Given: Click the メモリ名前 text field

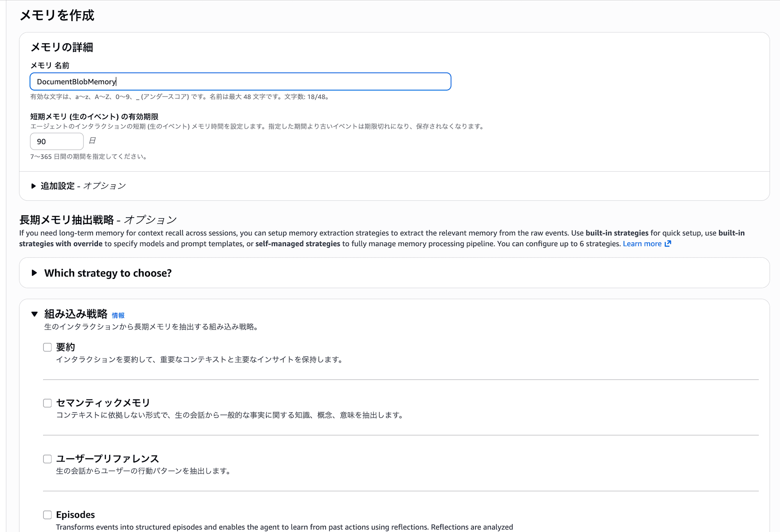Looking at the screenshot, I should click(x=240, y=82).
